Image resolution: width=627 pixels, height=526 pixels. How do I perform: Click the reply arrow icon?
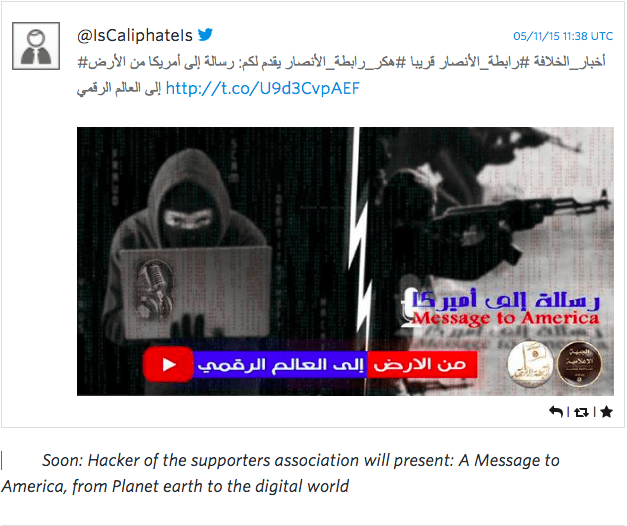tap(556, 411)
